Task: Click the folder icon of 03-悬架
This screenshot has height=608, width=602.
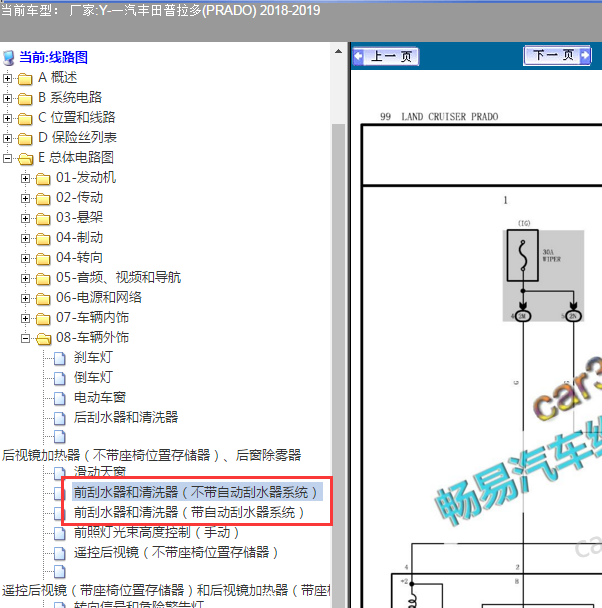Action: pos(43,219)
